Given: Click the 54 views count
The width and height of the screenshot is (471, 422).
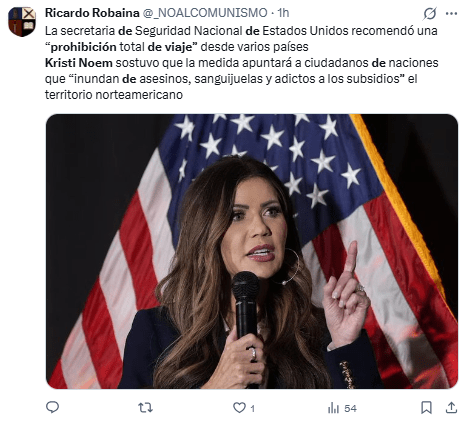Looking at the screenshot, I should [x=350, y=408].
